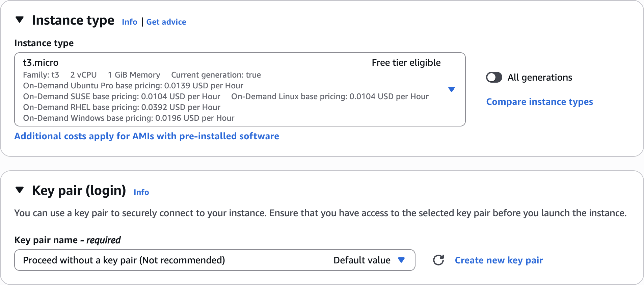Click the t3.micro instance name text
The height and width of the screenshot is (285, 644).
click(41, 63)
